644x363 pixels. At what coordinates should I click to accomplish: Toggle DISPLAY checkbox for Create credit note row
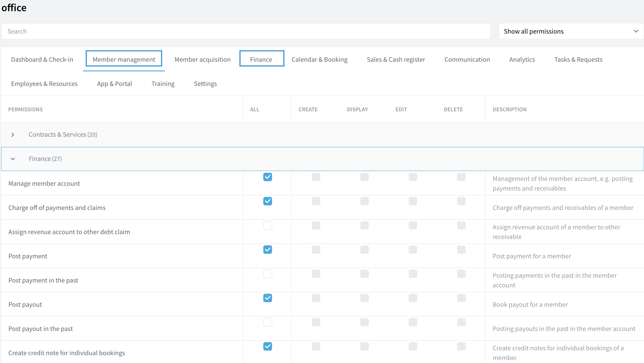[x=364, y=346]
